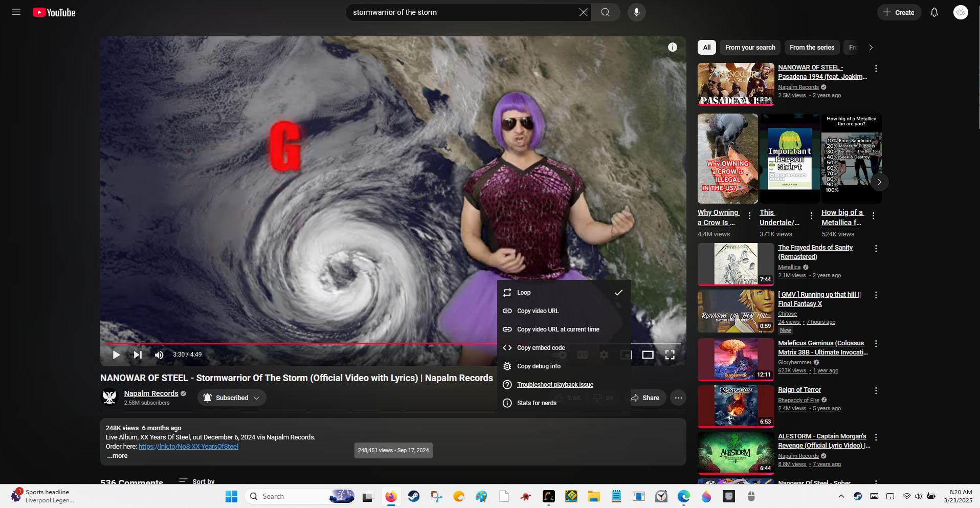Show hidden system tray icons

coord(841,496)
